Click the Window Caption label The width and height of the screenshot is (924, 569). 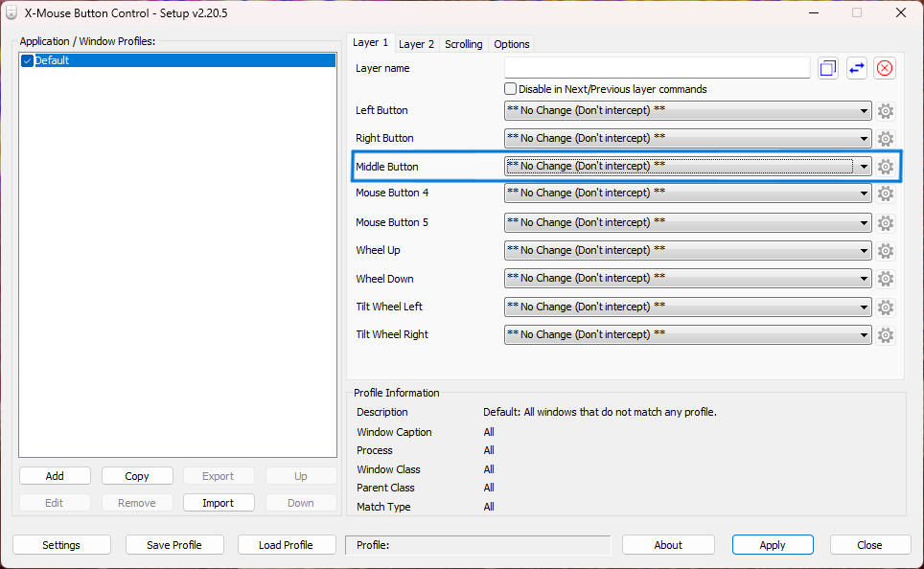click(x=394, y=432)
